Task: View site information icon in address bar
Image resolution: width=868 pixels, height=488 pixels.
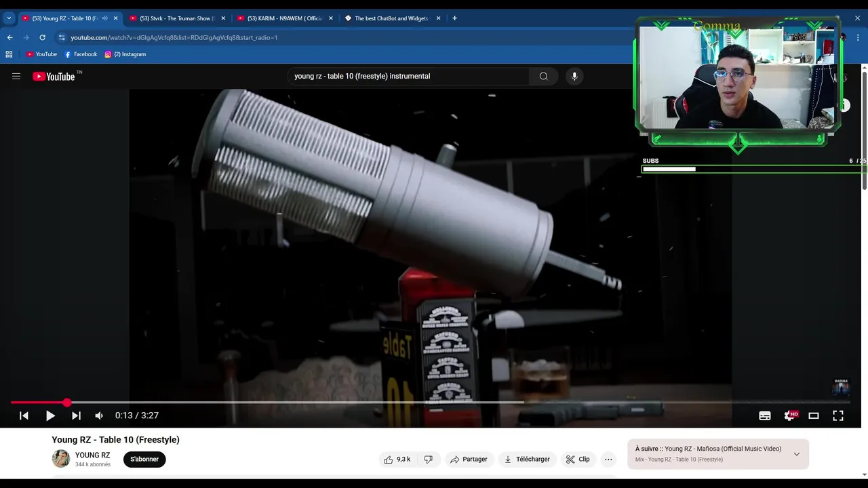Action: pyautogui.click(x=62, y=37)
